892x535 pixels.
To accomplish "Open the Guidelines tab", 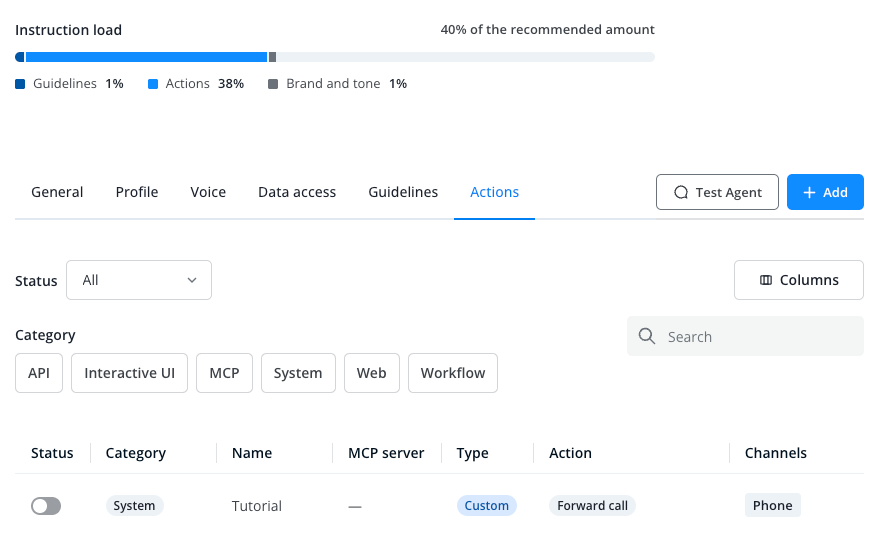I will pos(403,192).
